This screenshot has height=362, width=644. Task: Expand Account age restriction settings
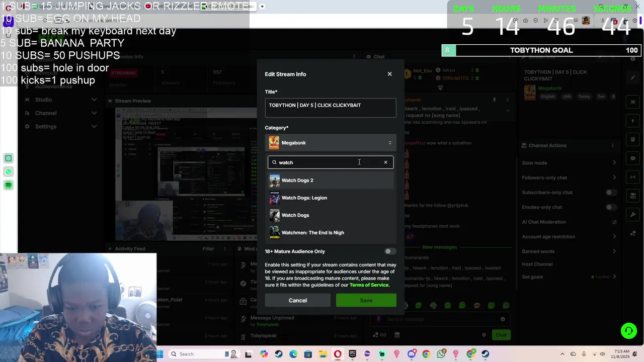coord(614,237)
